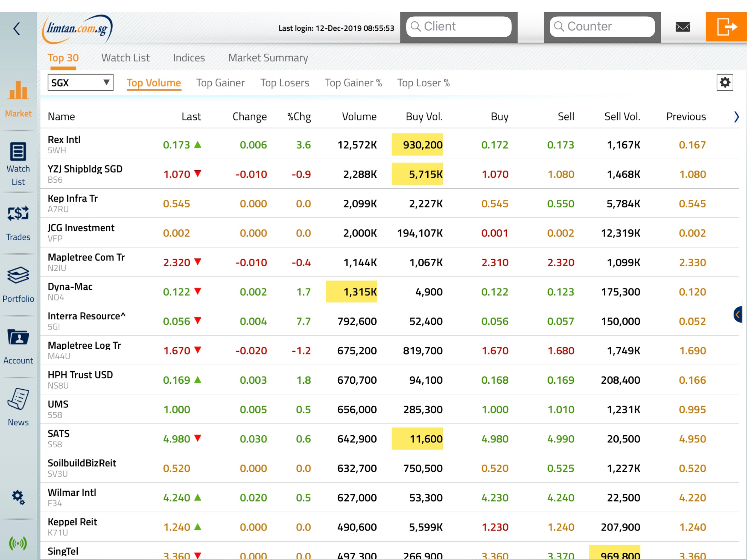This screenshot has height=560, width=747.
Task: Click Dyna-Mac highlighted volume 1,315K
Action: [x=351, y=291]
